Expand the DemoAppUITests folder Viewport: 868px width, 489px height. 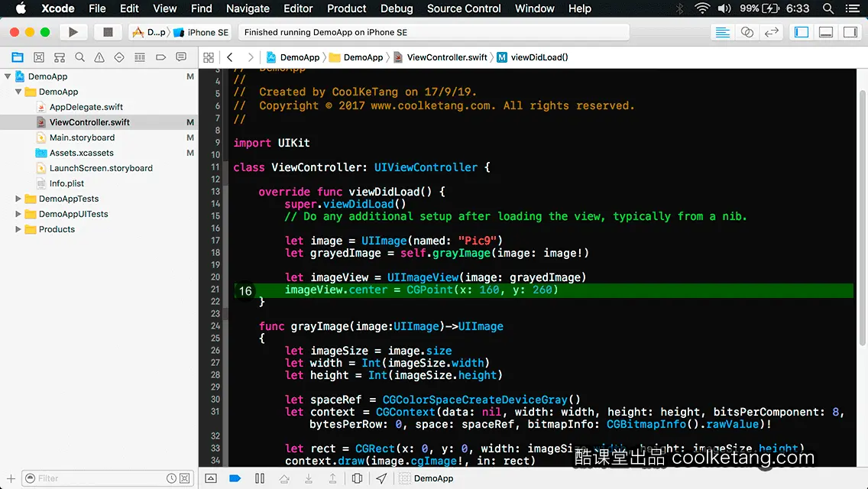pos(18,214)
